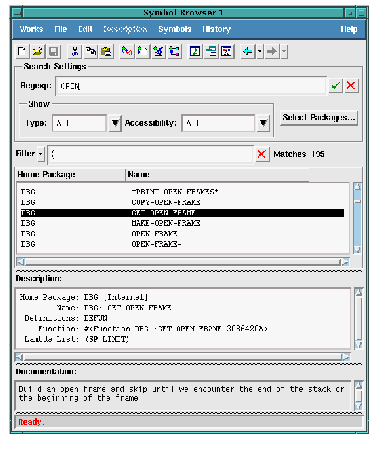379x470 pixels.
Task: Click the Home Package column header
Action: pos(71,175)
